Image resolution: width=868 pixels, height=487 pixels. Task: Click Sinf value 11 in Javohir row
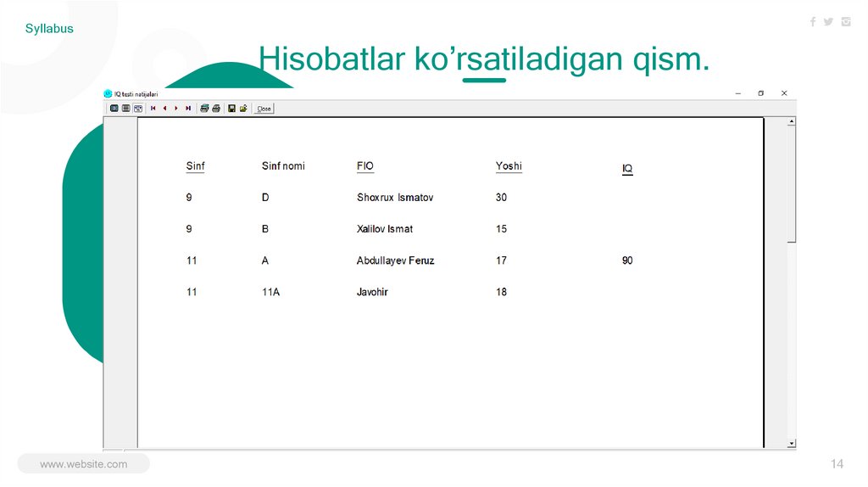192,293
